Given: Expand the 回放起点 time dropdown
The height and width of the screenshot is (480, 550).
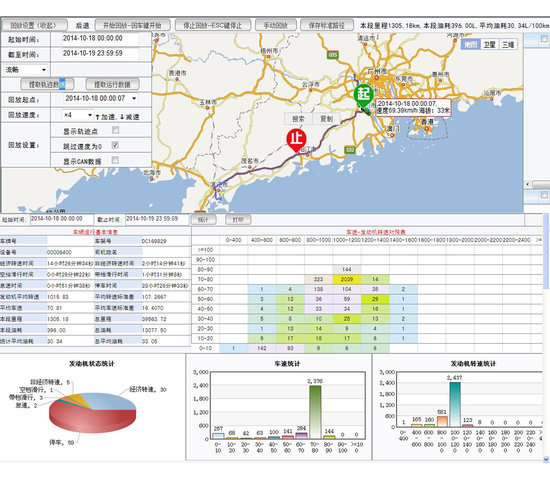Looking at the screenshot, I should pyautogui.click(x=134, y=99).
